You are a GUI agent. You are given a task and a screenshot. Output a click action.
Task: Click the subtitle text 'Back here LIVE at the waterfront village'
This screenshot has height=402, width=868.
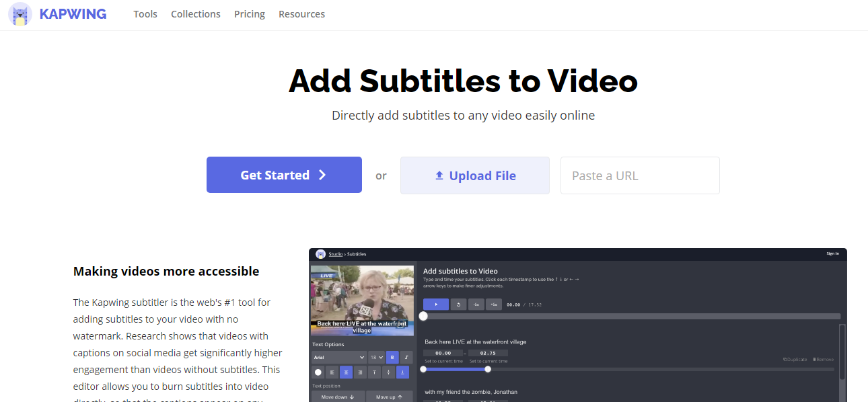point(476,342)
